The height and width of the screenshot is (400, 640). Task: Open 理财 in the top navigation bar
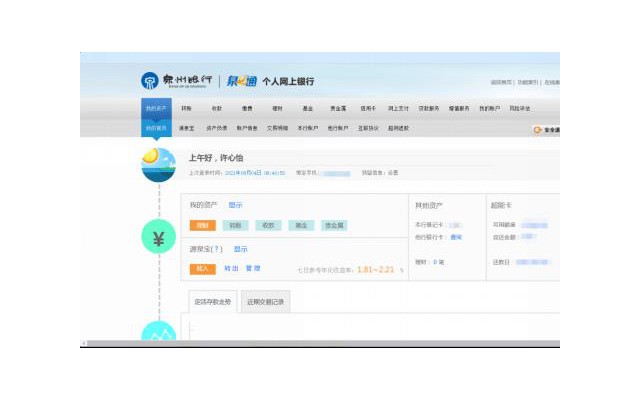click(277, 109)
